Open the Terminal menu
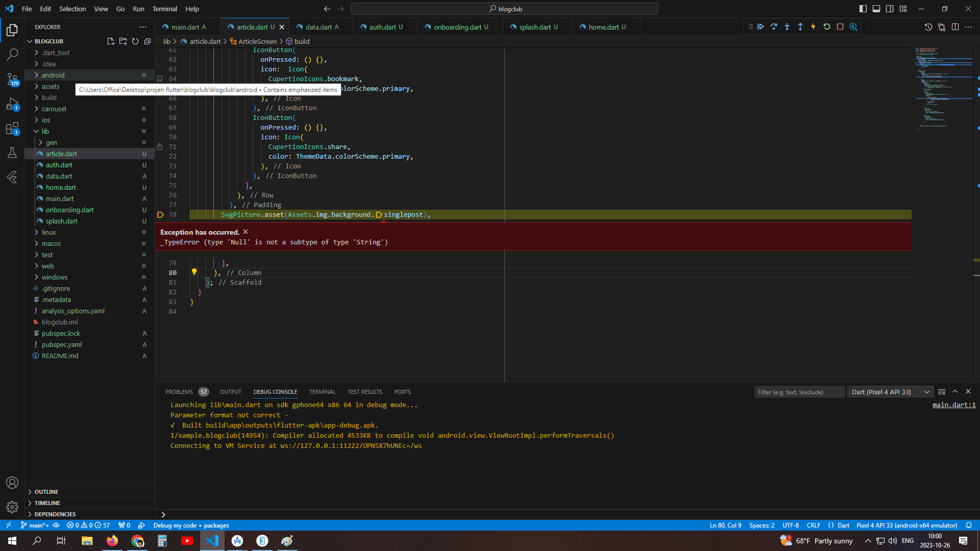980x551 pixels. tap(164, 9)
